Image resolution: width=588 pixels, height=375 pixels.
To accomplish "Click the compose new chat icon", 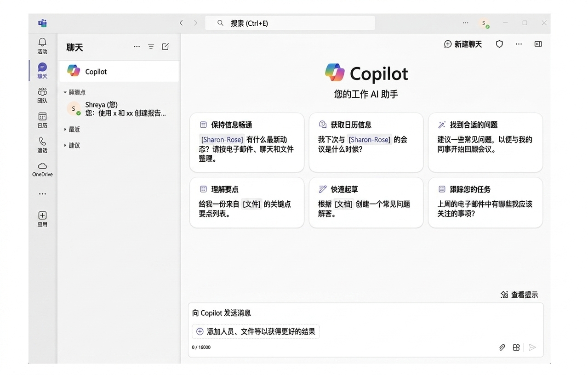I will (166, 46).
